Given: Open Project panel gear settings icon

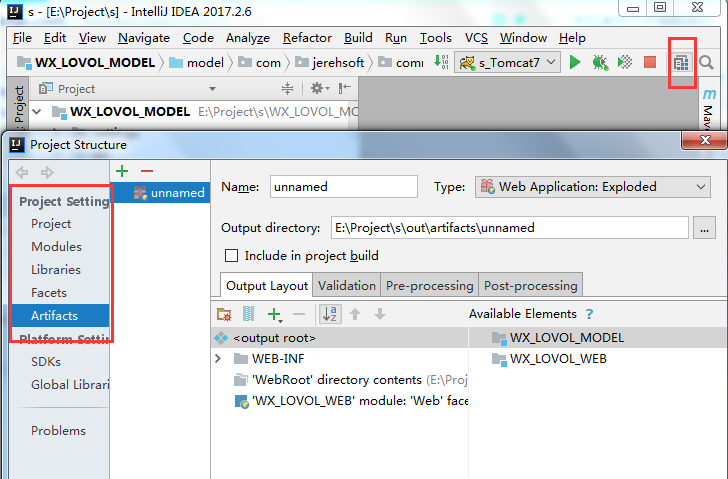Looking at the screenshot, I should point(319,88).
